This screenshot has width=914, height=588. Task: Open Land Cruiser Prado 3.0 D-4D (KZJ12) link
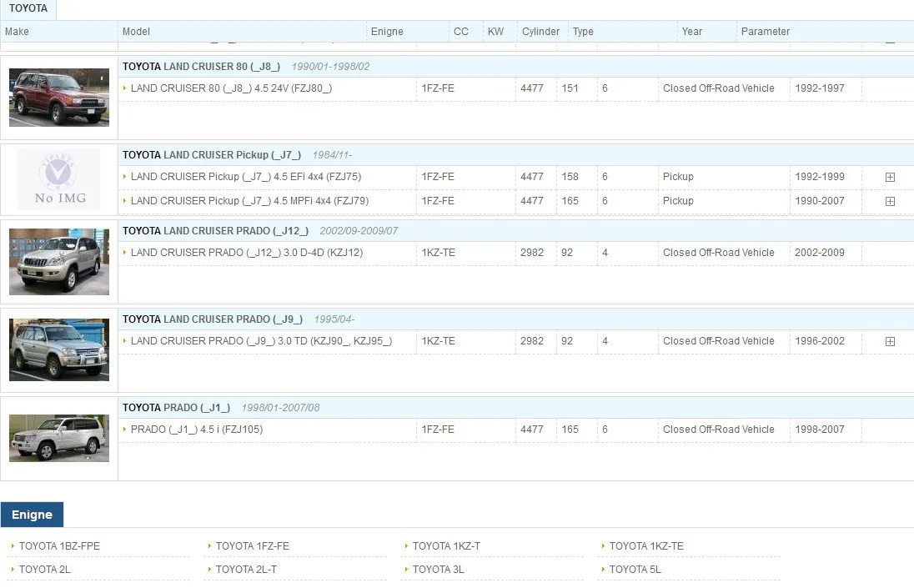pos(246,253)
